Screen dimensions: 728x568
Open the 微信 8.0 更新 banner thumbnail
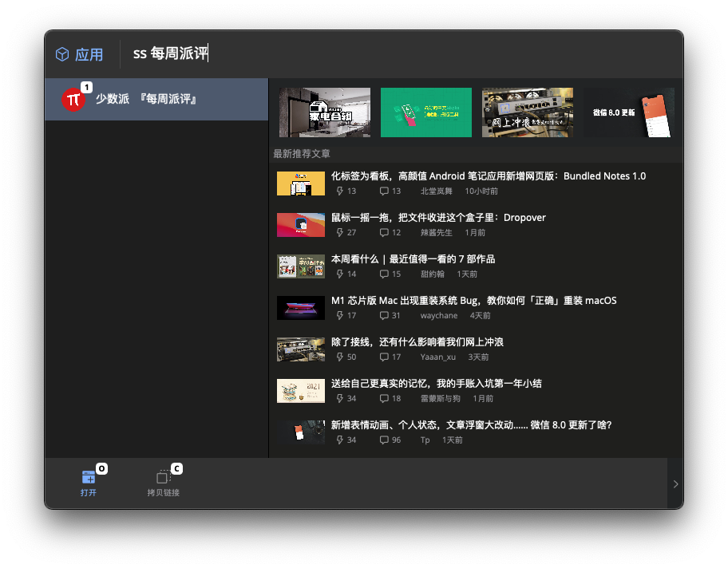[629, 112]
